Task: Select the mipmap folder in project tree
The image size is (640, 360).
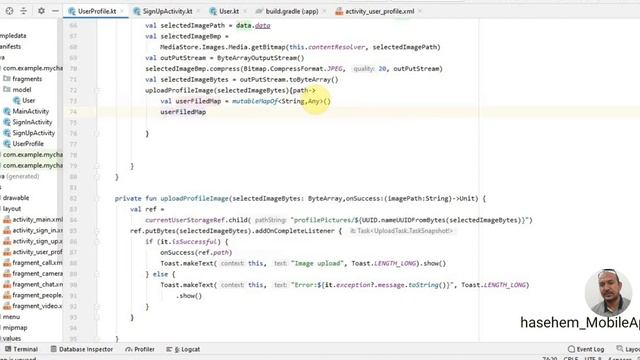Action: tap(15, 328)
